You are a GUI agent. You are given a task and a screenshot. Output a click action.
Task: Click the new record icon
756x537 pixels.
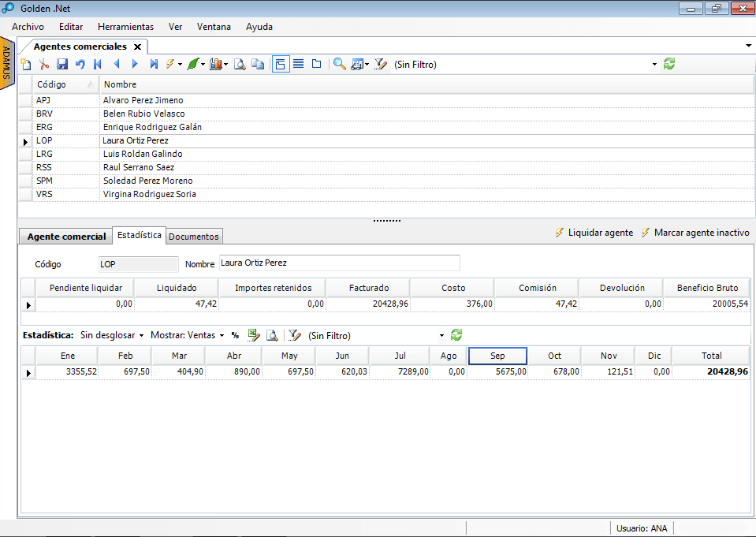[26, 65]
